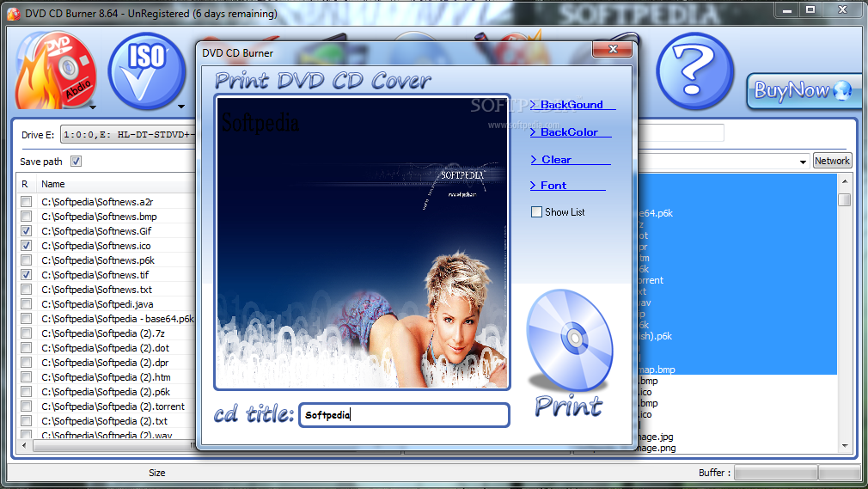Click the down arrow of right panel scrollbar
Screen dimensions: 868x489
(x=845, y=445)
